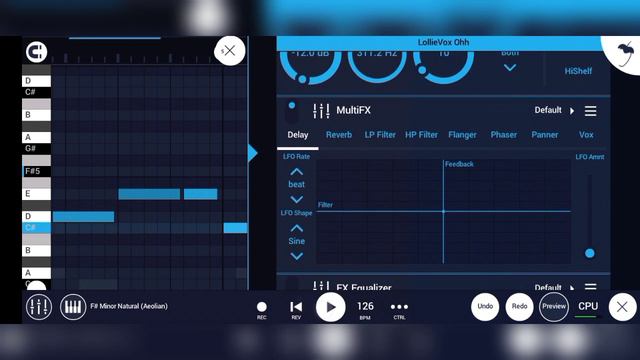Open the mixer sliders icon in bottom bar

39,307
